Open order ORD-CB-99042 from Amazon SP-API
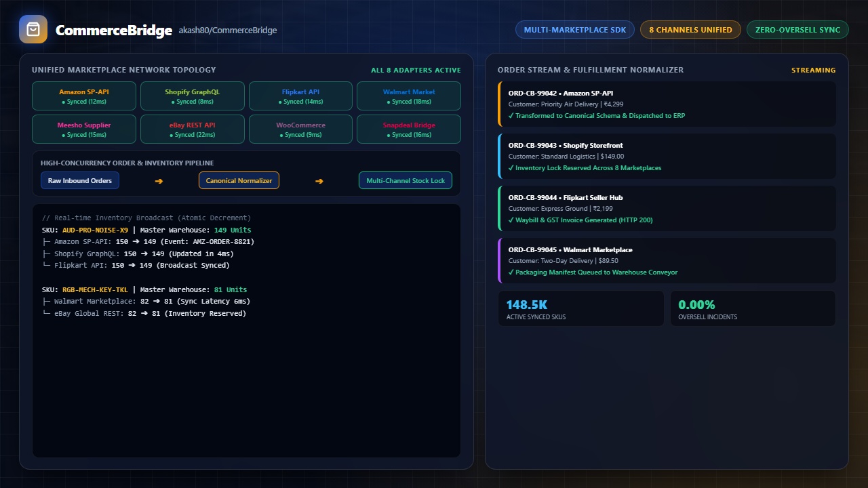The image size is (868, 488). tap(667, 104)
